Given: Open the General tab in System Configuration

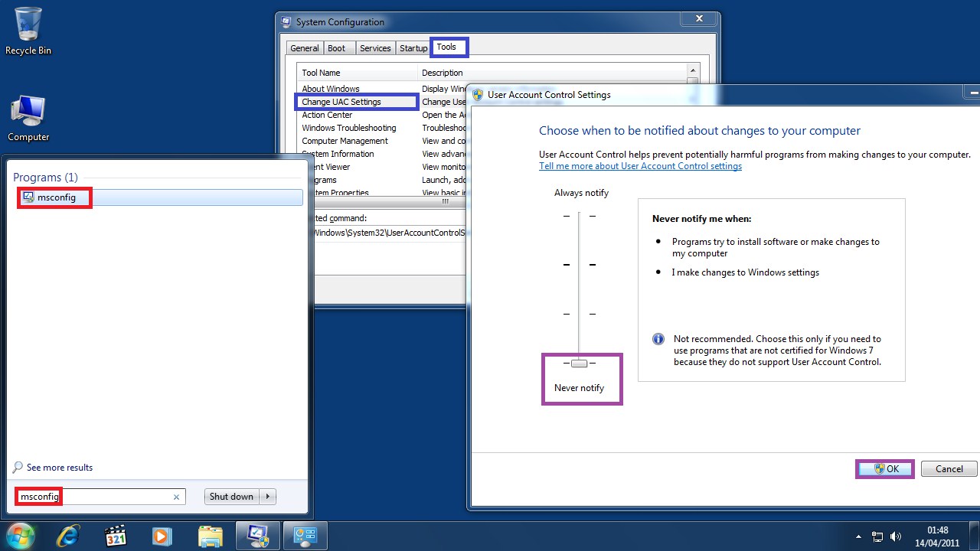Looking at the screenshot, I should point(304,48).
